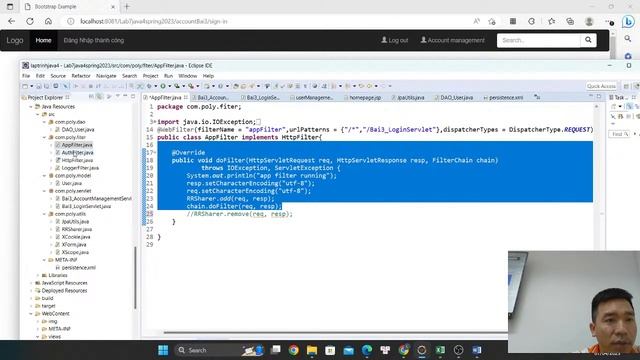Click the magnifier search button on webpage
The height and width of the screenshot is (360, 640).
click(588, 40)
